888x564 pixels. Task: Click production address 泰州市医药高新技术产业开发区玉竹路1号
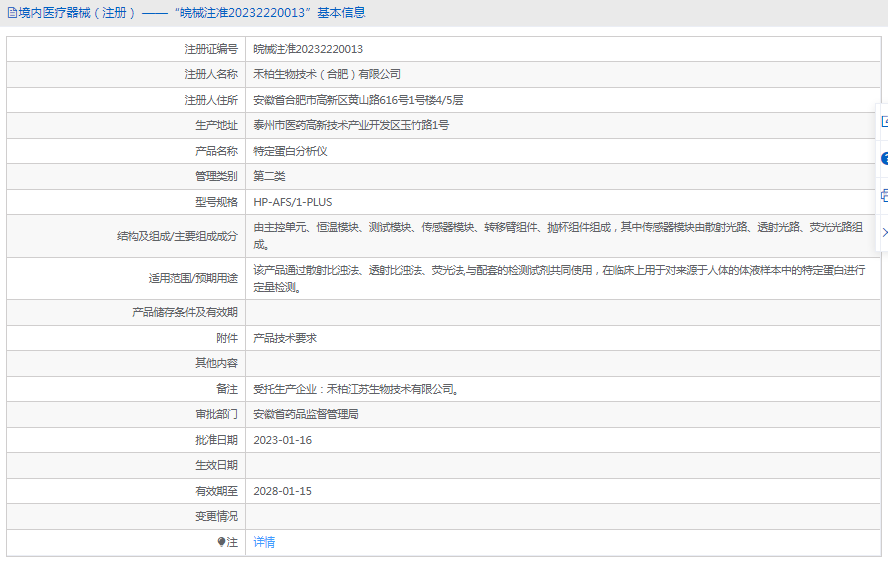[x=351, y=125]
